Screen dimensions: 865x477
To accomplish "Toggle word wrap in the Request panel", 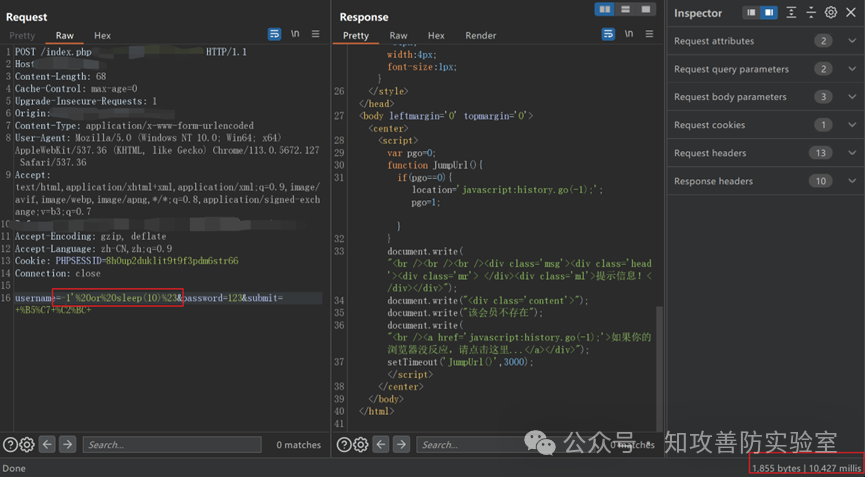I will click(x=274, y=34).
